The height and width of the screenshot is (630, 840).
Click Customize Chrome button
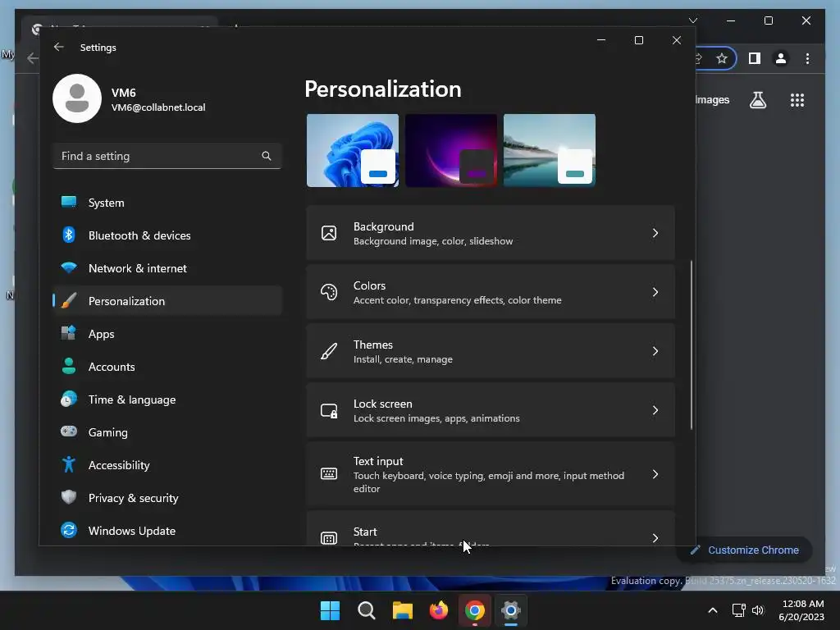745,550
